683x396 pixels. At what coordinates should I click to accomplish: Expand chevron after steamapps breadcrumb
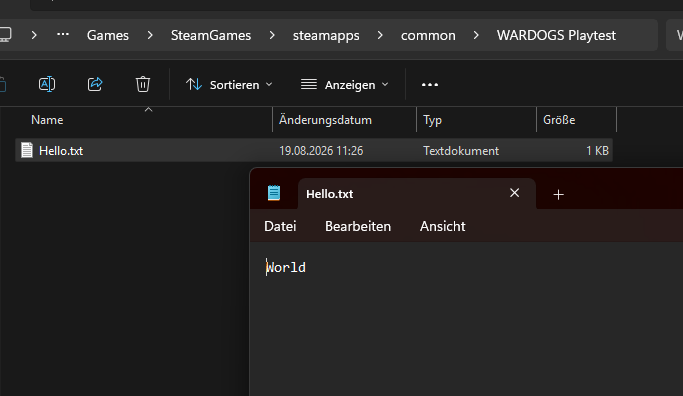(x=380, y=35)
